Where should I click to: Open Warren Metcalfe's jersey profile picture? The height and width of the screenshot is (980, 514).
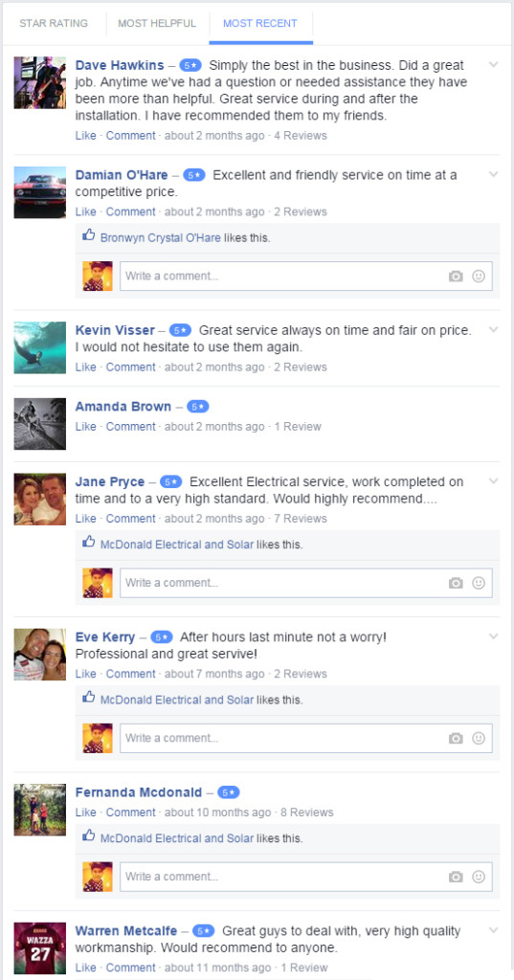click(40, 948)
